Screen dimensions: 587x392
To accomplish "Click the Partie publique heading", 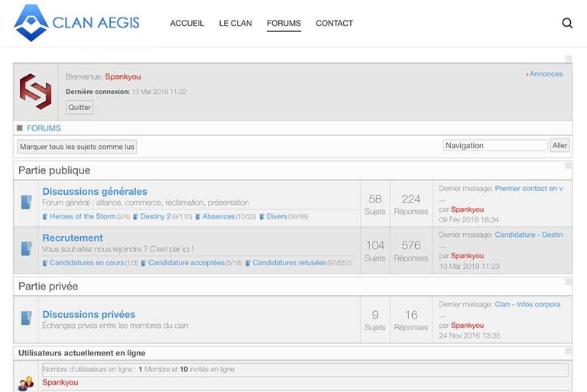I will point(54,170).
